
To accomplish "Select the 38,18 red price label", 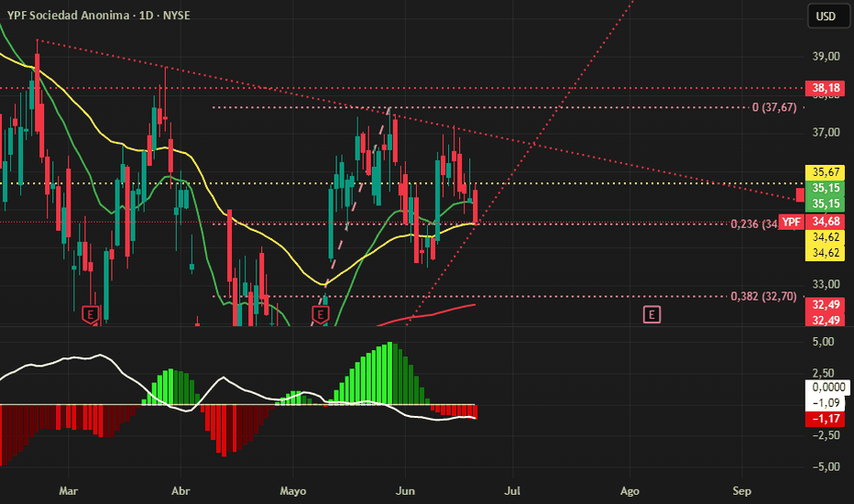I will tap(825, 88).
